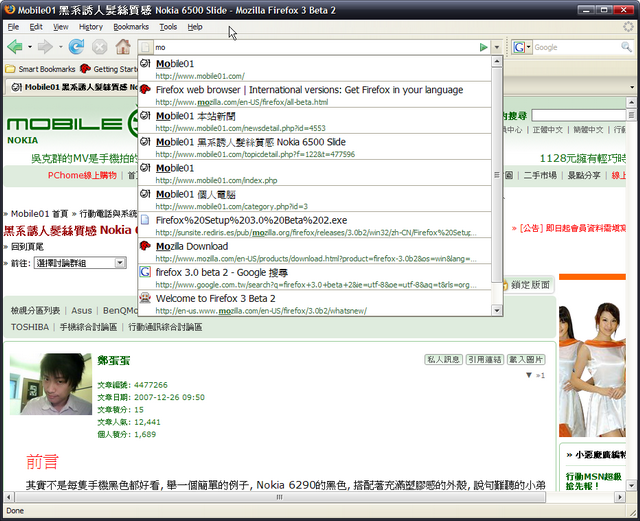Click the Back navigation arrow

coord(15,47)
